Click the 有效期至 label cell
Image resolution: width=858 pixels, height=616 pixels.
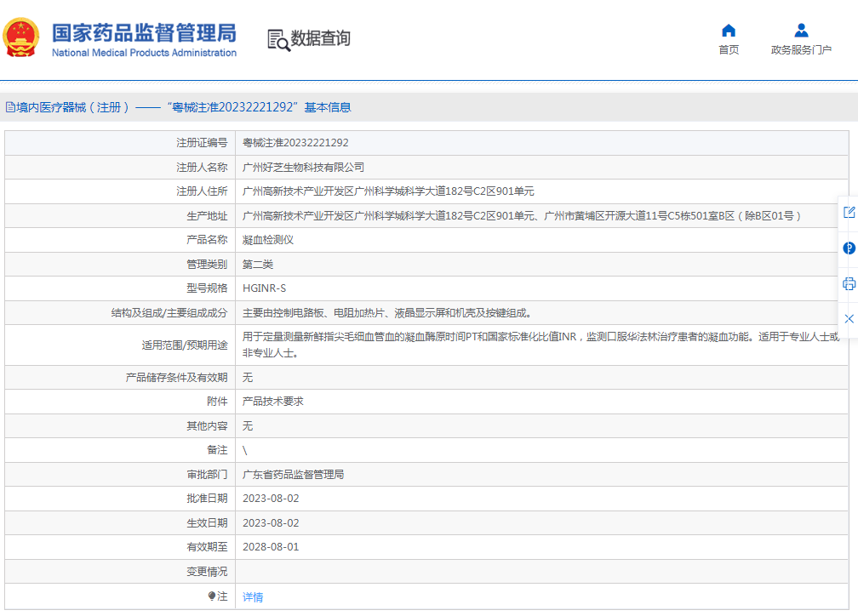click(120, 547)
